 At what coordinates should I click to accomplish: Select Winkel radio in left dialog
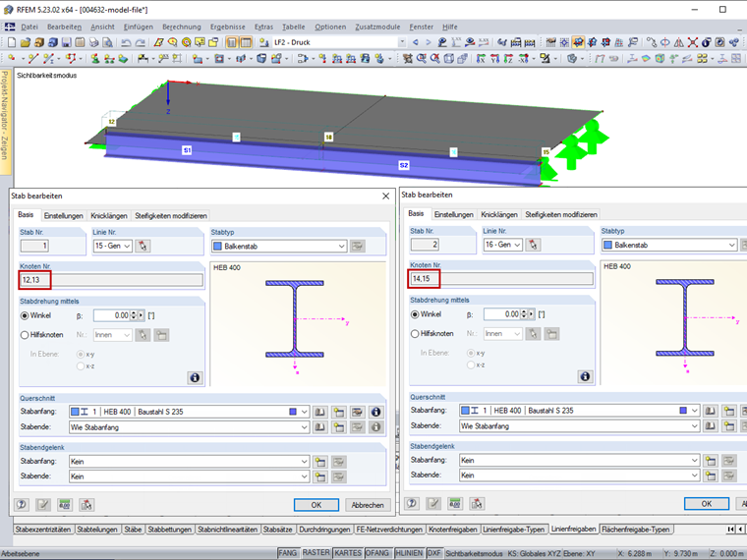coord(25,315)
